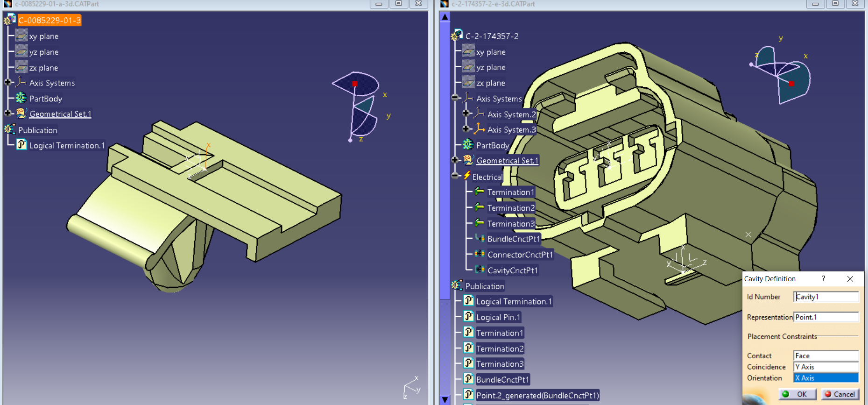Click PartBody gear icon in right tree
Viewport: 868px width, 405px height.
pyautogui.click(x=468, y=145)
